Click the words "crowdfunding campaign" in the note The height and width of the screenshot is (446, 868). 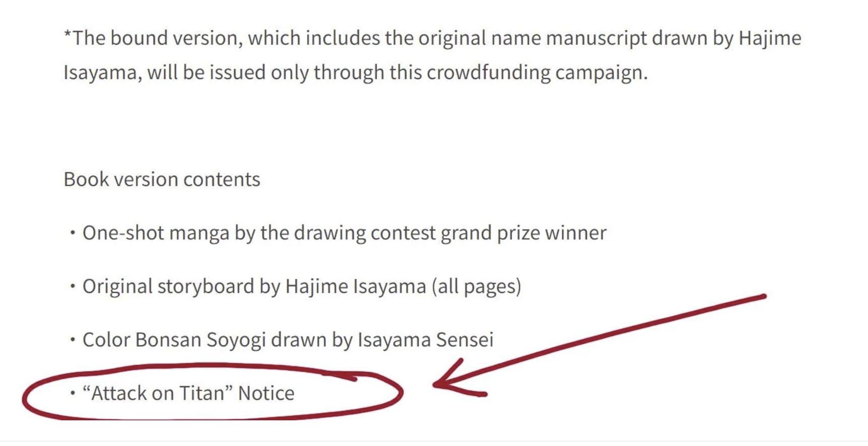(537, 72)
